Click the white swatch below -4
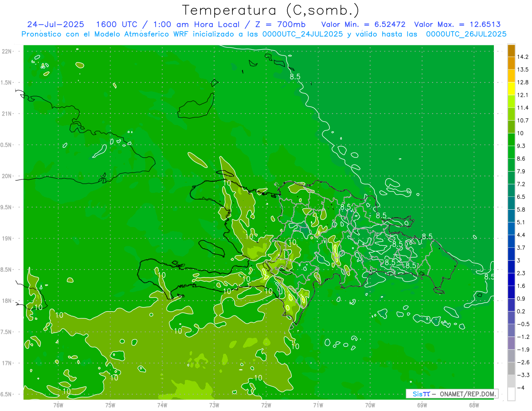 [x=512, y=394]
